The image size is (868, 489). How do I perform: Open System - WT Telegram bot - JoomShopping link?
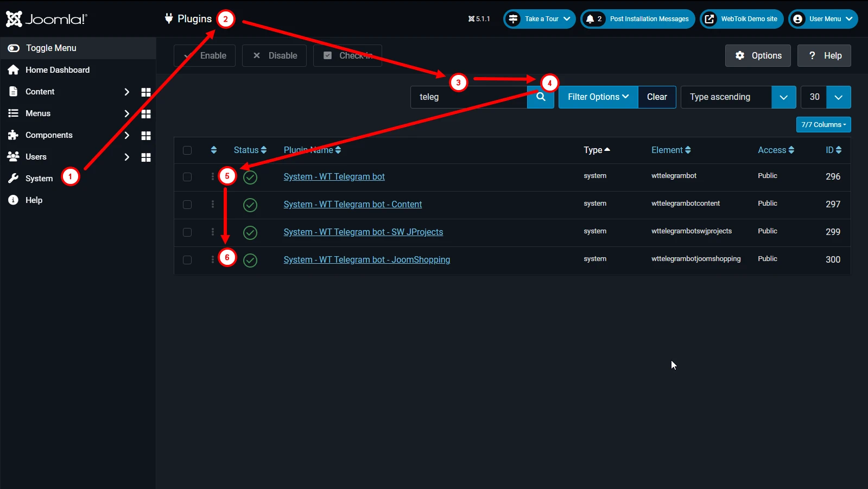(x=367, y=260)
